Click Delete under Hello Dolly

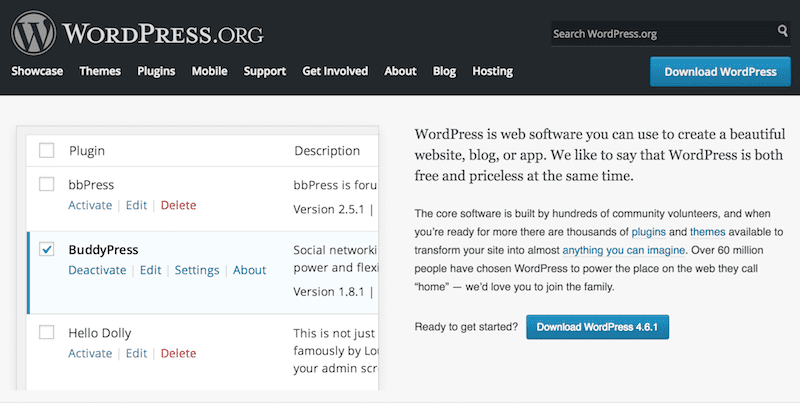point(179,353)
